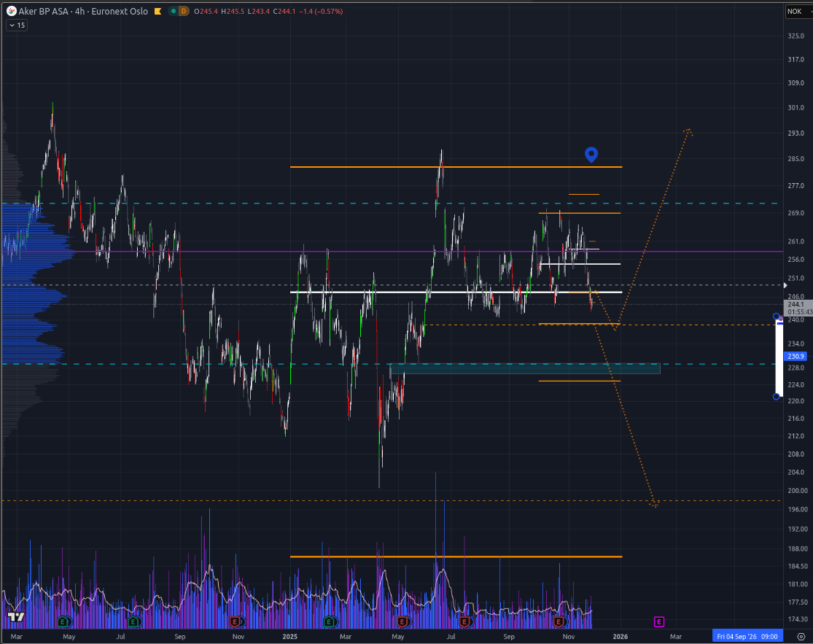Click the purple upcoming earnings E marker

[x=659, y=621]
